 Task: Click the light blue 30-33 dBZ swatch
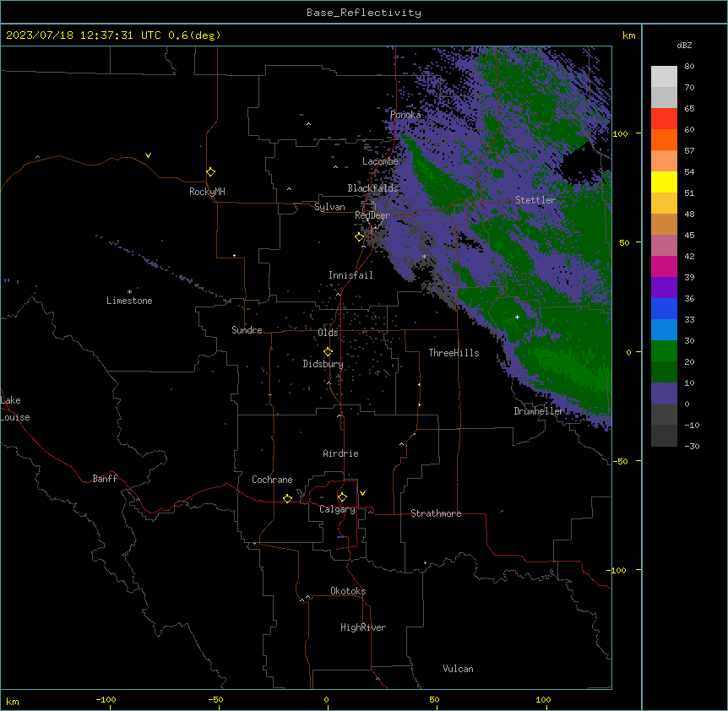coord(664,330)
